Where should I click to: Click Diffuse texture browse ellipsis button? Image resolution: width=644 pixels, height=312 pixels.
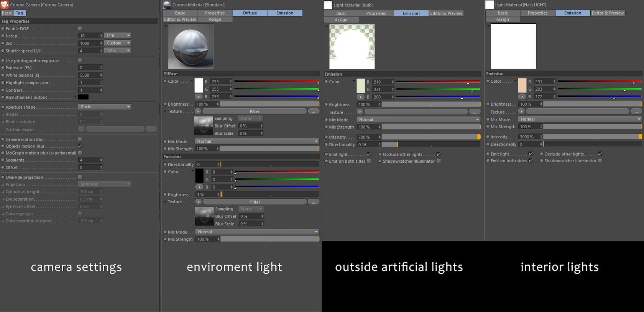(314, 111)
